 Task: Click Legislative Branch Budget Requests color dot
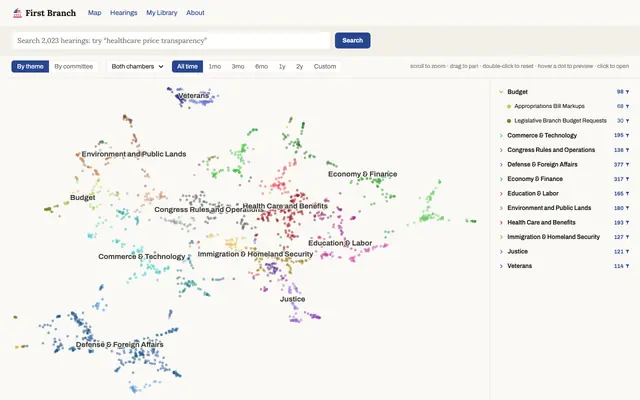[509, 121]
